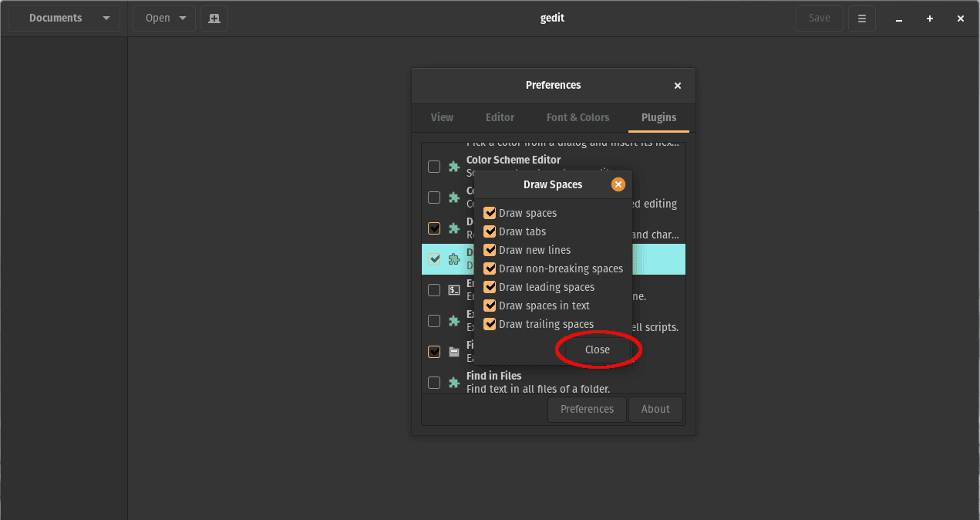The image size is (980, 520).
Task: Uncheck Draw tabs
Action: click(490, 231)
